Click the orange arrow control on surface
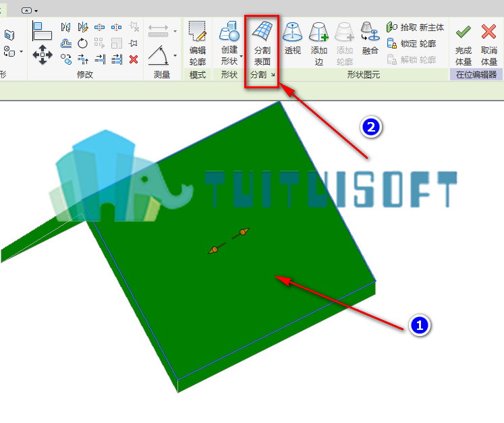 [229, 241]
